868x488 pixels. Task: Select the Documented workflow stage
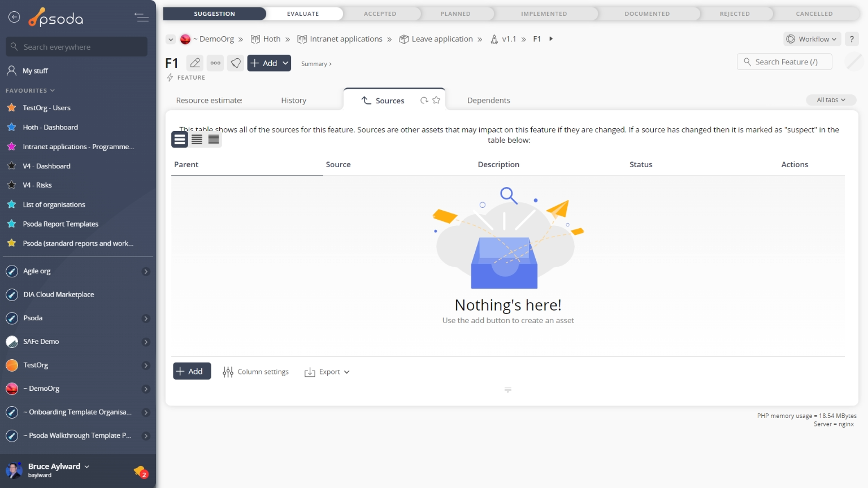pyautogui.click(x=648, y=14)
